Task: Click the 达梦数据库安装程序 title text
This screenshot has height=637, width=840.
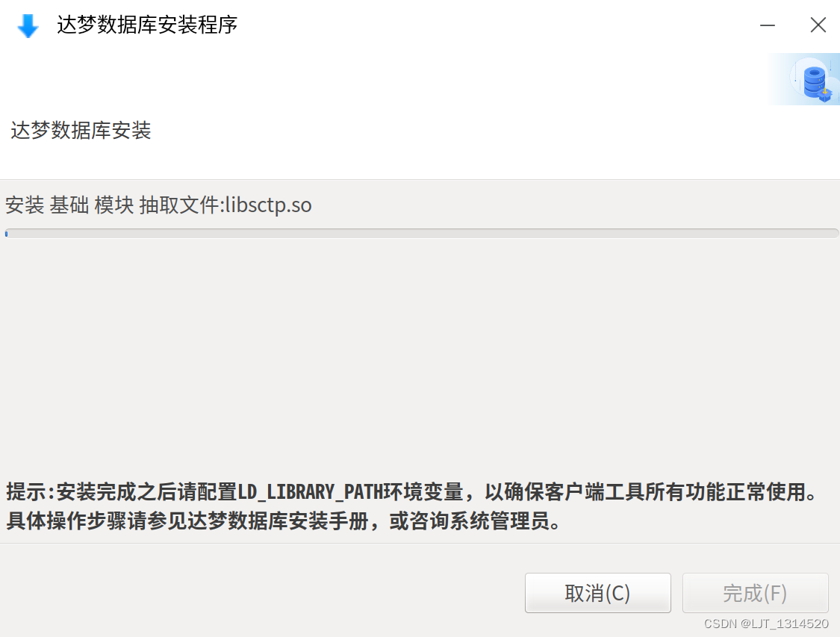Action: 147,25
